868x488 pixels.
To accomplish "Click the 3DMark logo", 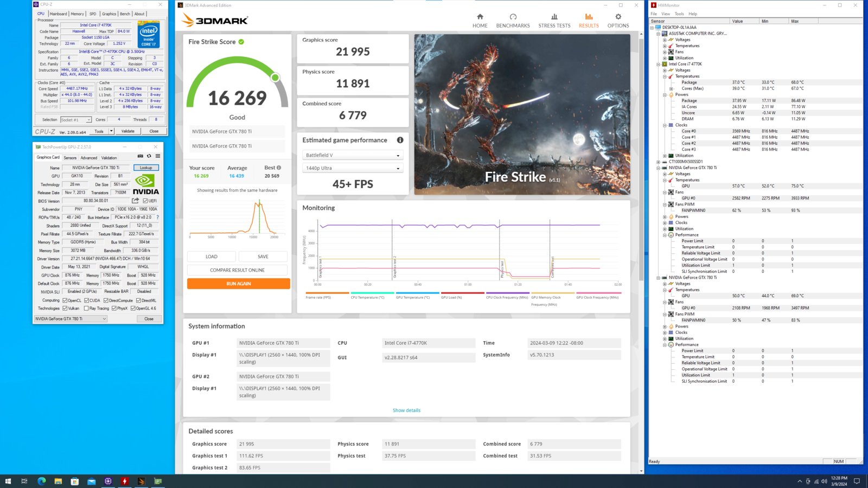I will (x=215, y=21).
